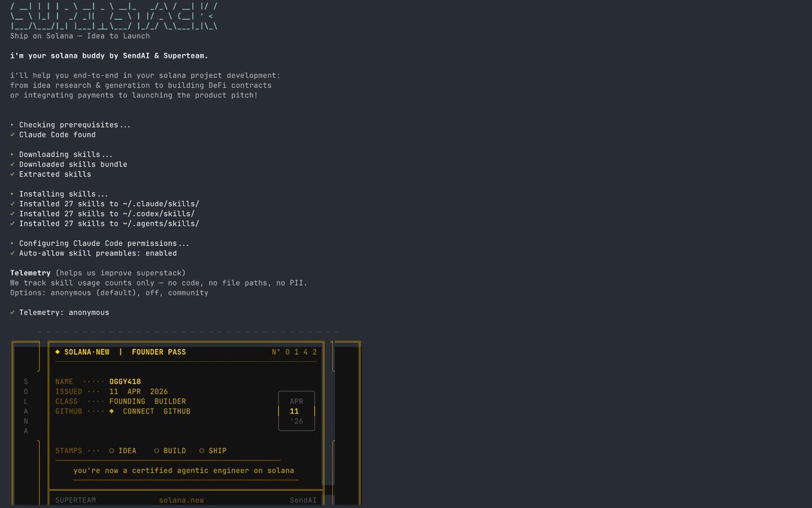Viewport: 812px width, 508px height.
Task: Click the checkmark beside Claude Code found
Action: (x=13, y=135)
